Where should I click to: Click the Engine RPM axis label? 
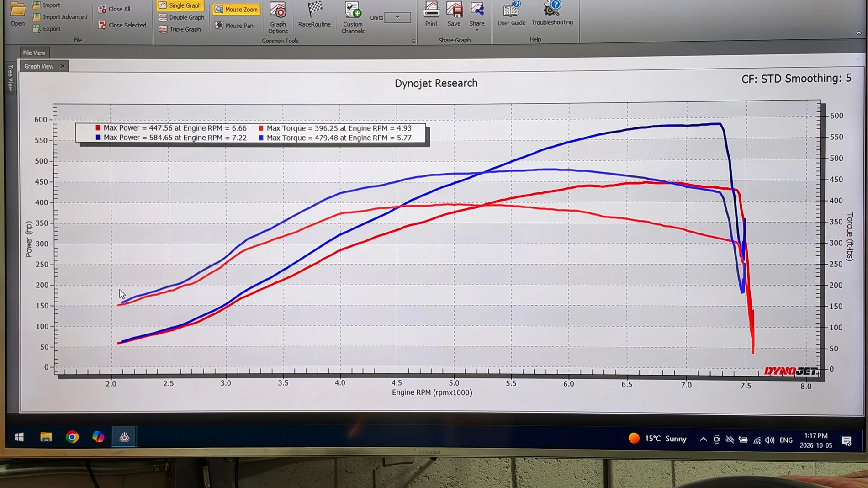point(432,393)
